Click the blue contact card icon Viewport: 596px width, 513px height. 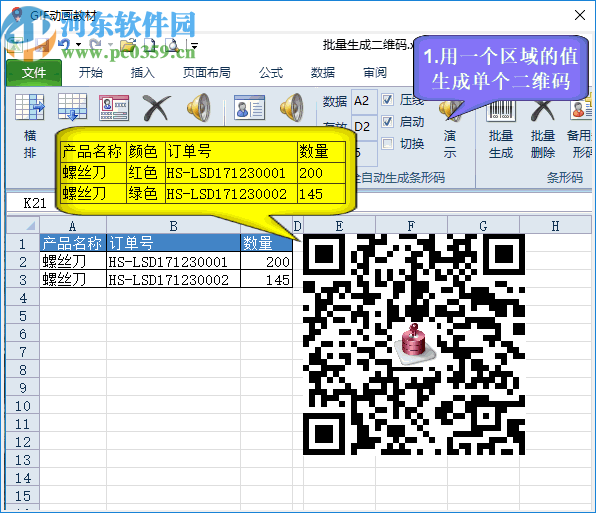[x=249, y=108]
